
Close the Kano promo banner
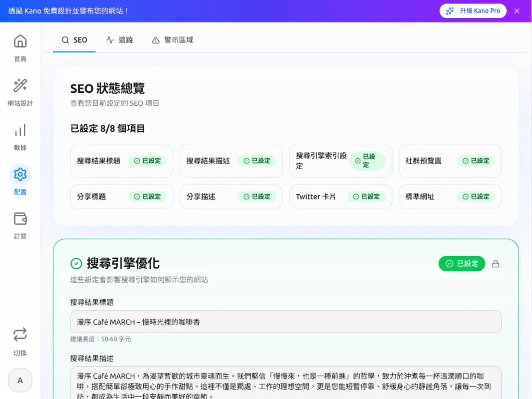pyautogui.click(x=517, y=11)
